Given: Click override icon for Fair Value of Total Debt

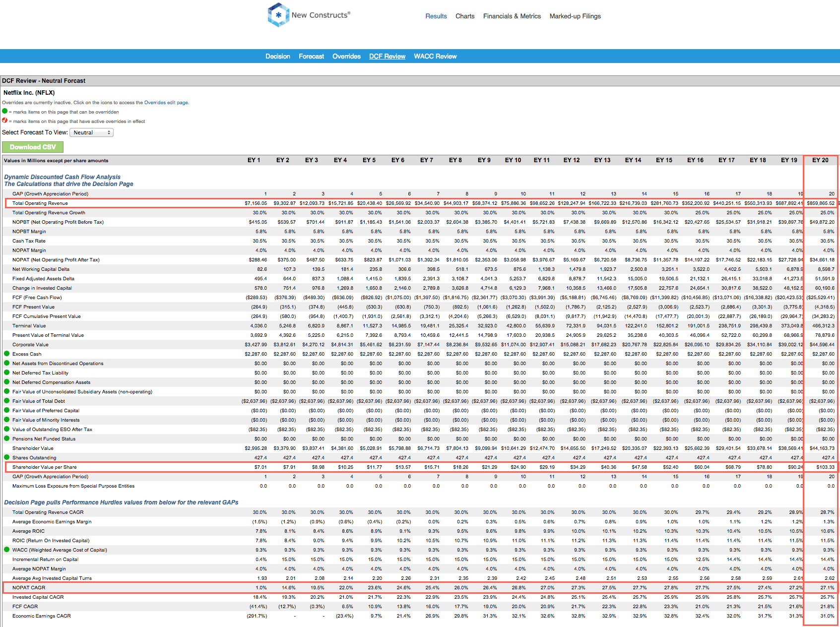Looking at the screenshot, I should pos(7,401).
